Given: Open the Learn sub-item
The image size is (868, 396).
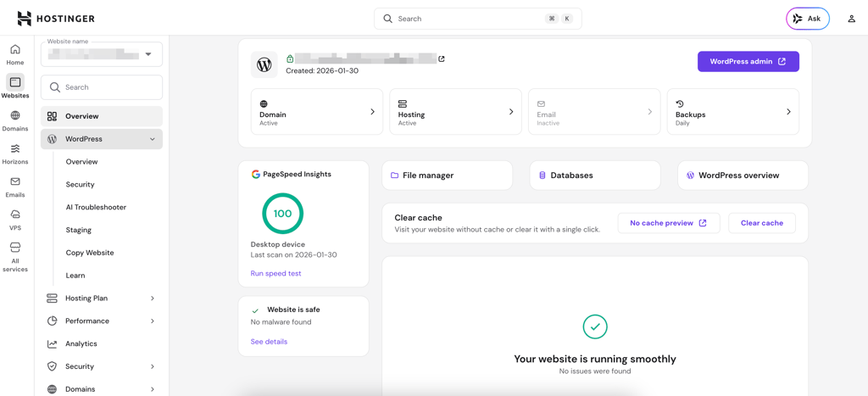Looking at the screenshot, I should (x=75, y=276).
